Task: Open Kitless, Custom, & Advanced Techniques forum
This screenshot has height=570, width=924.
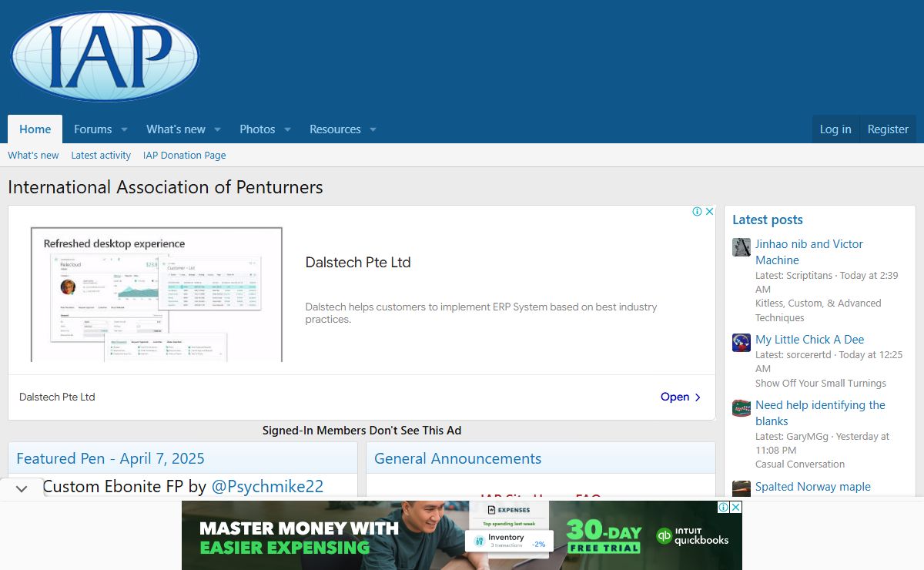Action: 819,310
